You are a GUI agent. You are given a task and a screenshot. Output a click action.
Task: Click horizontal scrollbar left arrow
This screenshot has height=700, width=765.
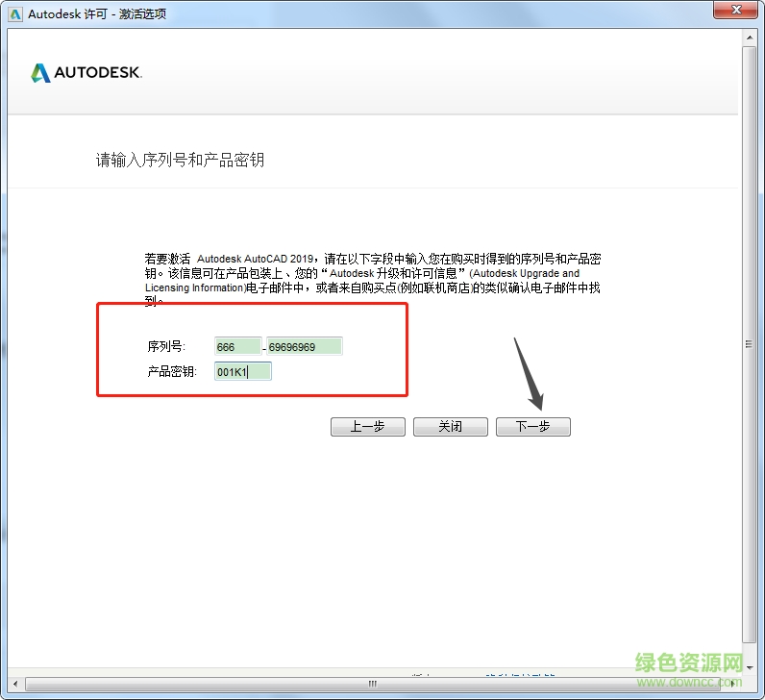(x=15, y=684)
